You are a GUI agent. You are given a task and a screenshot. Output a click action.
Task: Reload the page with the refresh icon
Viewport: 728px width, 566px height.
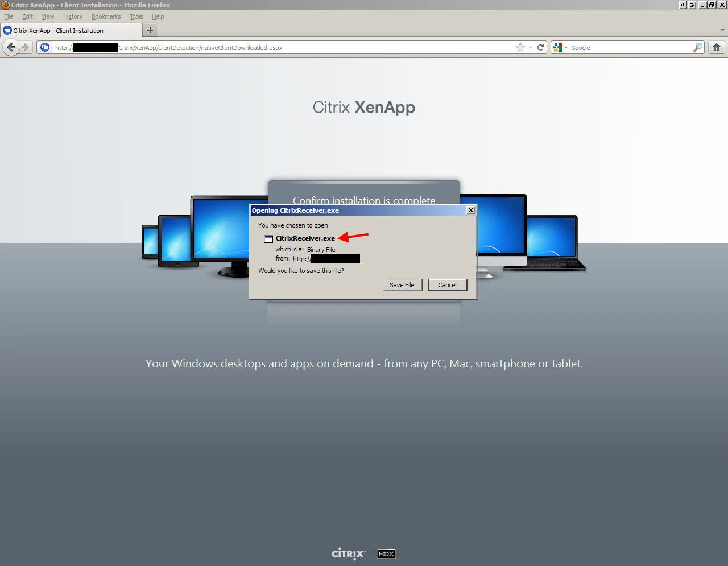[x=541, y=47]
